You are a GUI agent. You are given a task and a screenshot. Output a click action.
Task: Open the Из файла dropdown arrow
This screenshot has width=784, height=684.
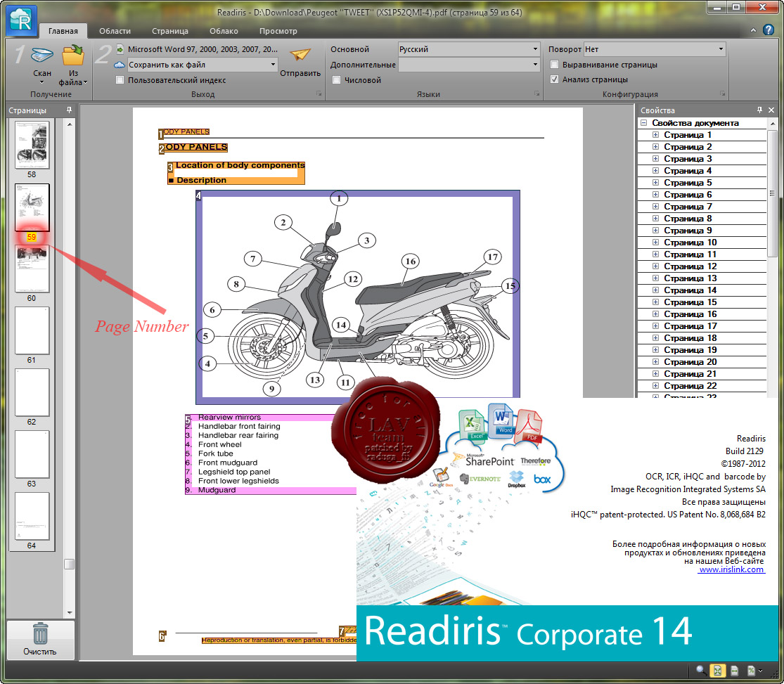pos(86,82)
